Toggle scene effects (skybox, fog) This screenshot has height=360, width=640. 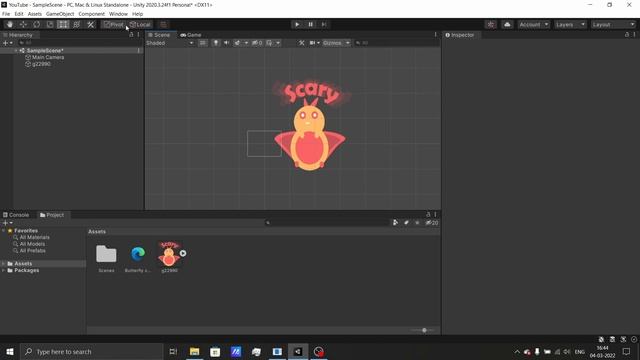[237, 43]
